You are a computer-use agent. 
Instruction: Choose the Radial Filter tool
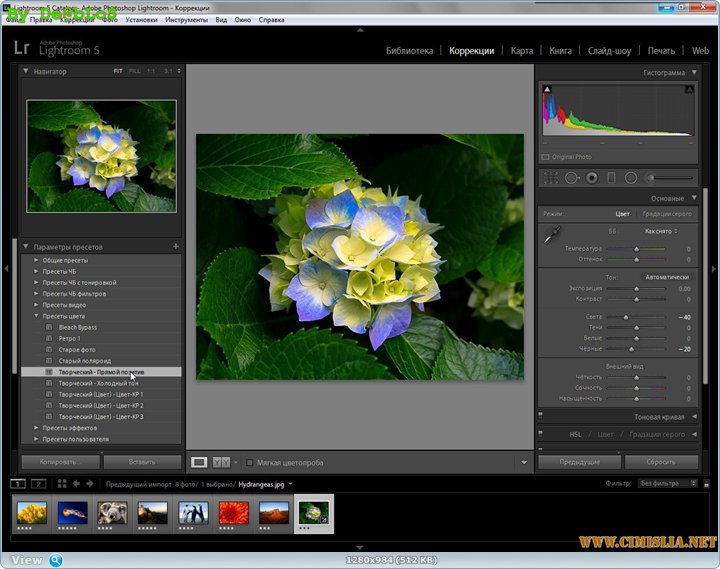632,177
